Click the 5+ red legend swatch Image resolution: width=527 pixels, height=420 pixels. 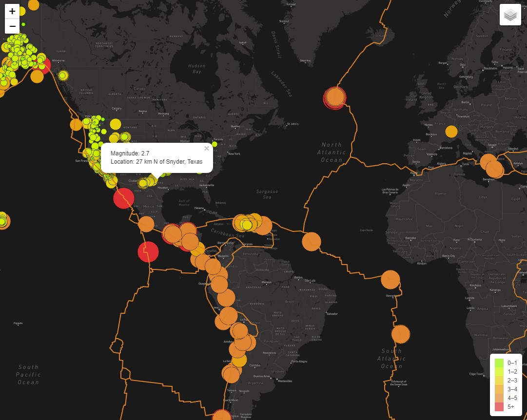tap(498, 407)
